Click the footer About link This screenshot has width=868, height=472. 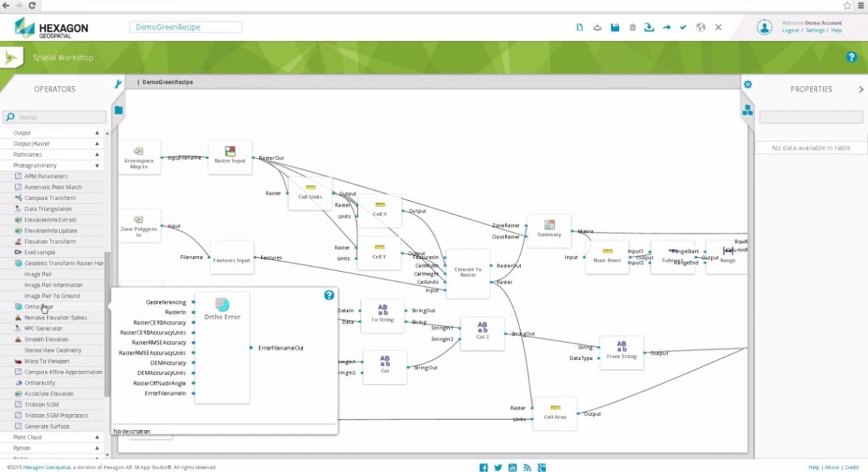(833, 468)
